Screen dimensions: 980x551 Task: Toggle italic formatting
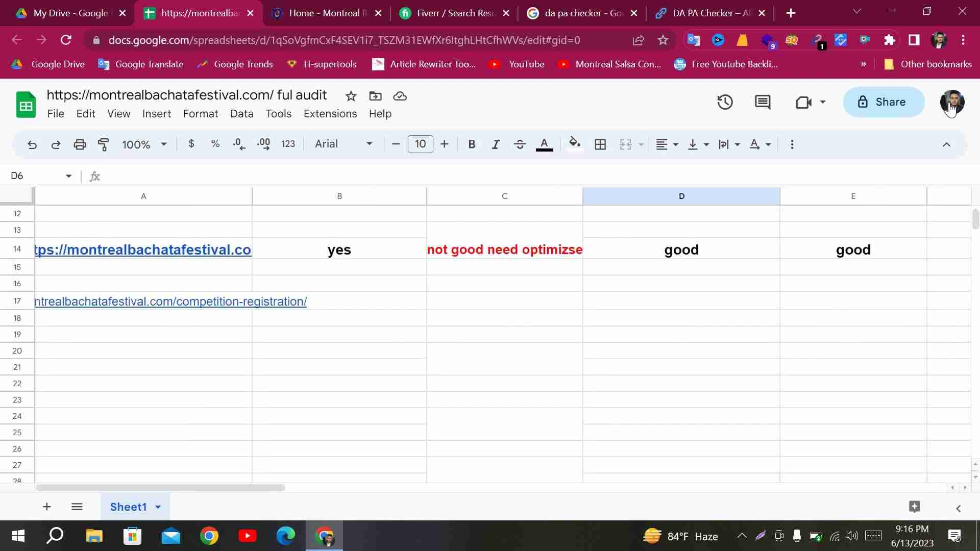point(495,144)
